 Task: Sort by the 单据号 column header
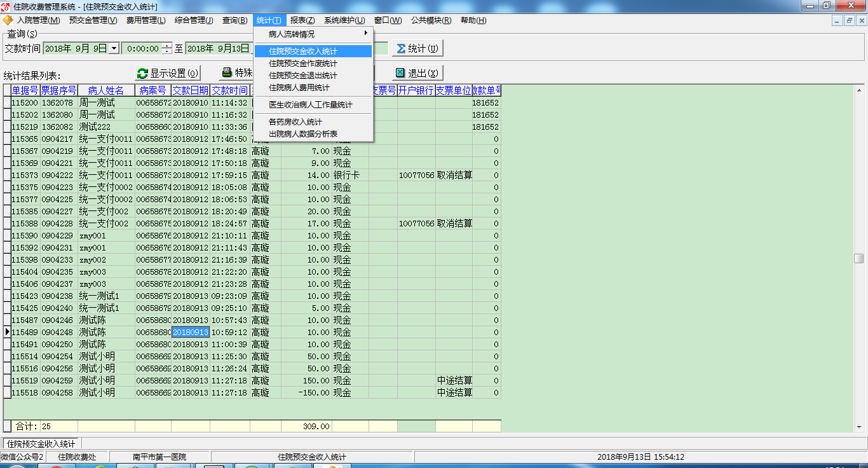pyautogui.click(x=25, y=90)
